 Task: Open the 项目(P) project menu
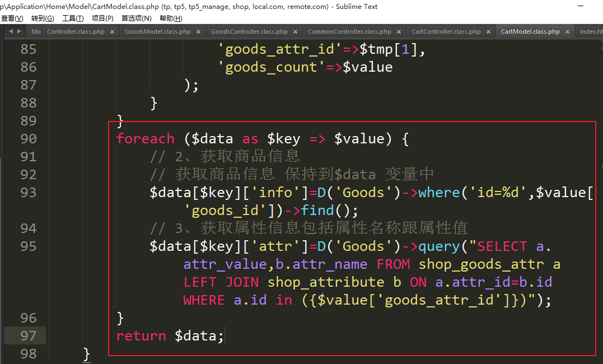[102, 18]
